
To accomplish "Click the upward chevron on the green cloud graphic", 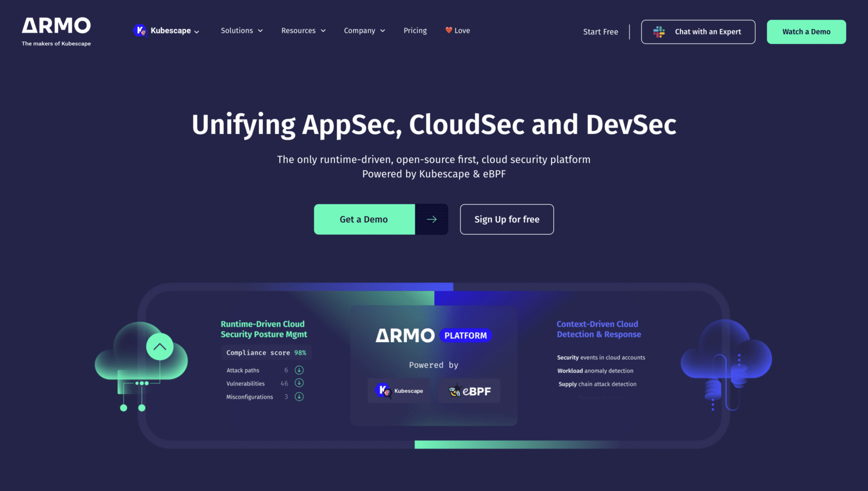I will click(x=159, y=346).
